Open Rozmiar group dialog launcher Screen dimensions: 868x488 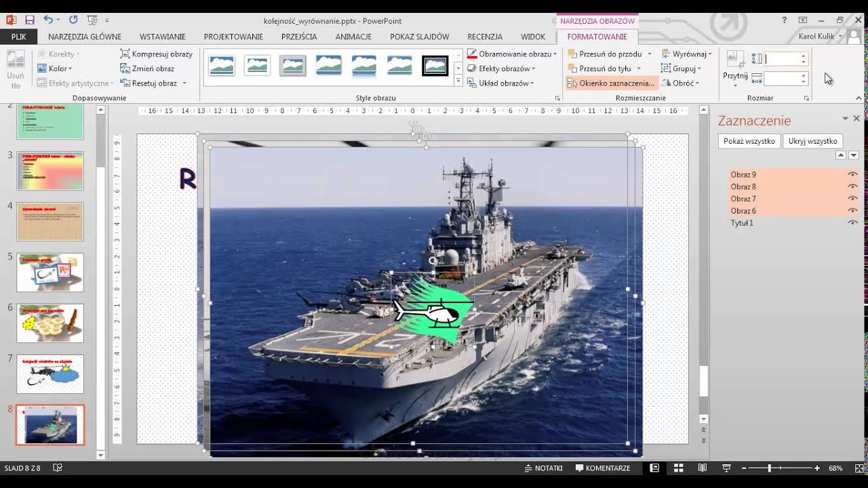pyautogui.click(x=807, y=98)
